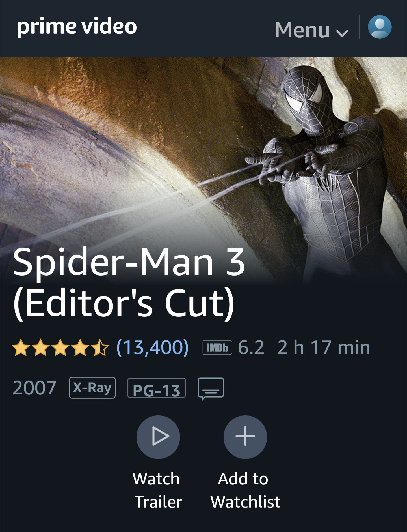Select the PG-13 rating badge
Screen dimensions: 407x532
click(x=157, y=388)
